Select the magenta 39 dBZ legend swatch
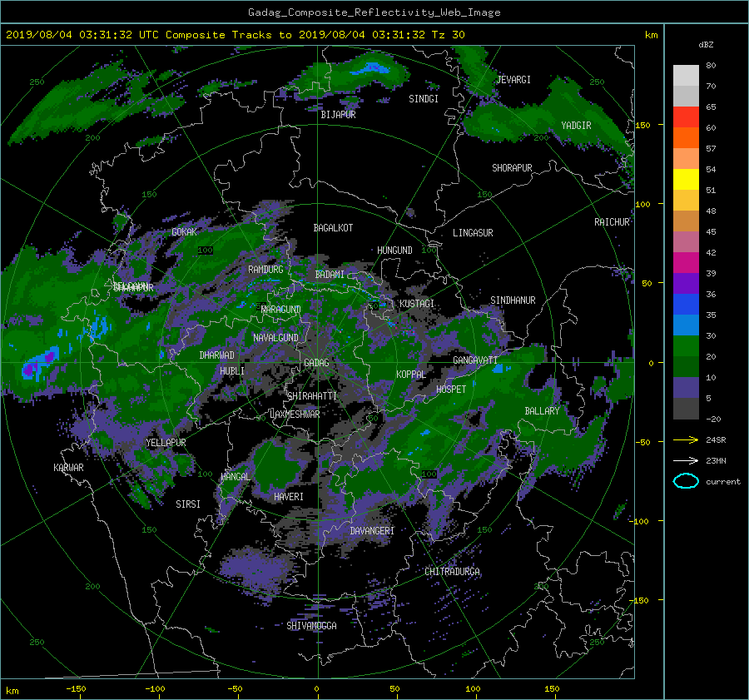This screenshot has height=700, width=749. tap(686, 263)
